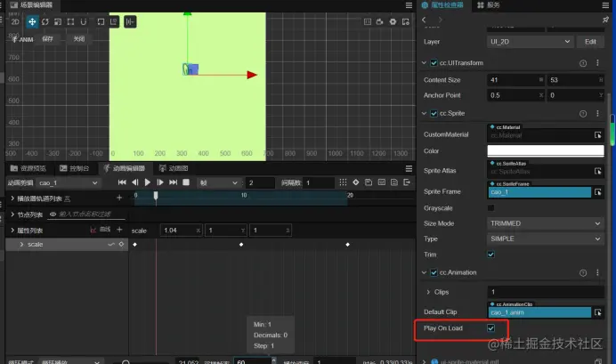This screenshot has width=616, height=364.
Task: Step to previous frame in animation editor
Action: point(134,182)
